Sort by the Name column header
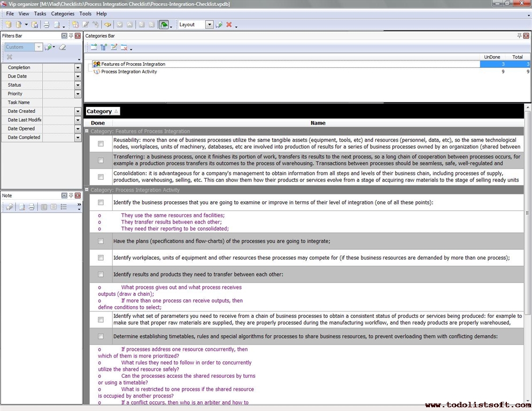The height and width of the screenshot is (411, 532). pyautogui.click(x=318, y=123)
